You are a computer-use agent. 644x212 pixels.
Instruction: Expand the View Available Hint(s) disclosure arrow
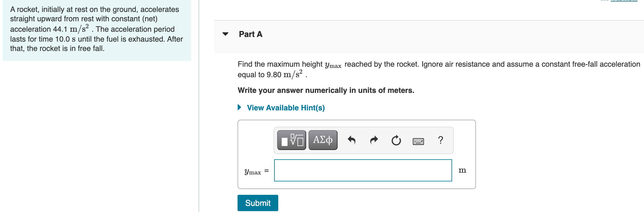[239, 107]
